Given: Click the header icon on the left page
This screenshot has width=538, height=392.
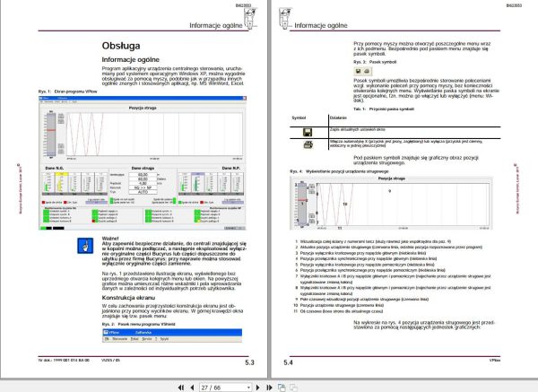Looking at the screenshot, I should [x=250, y=19].
